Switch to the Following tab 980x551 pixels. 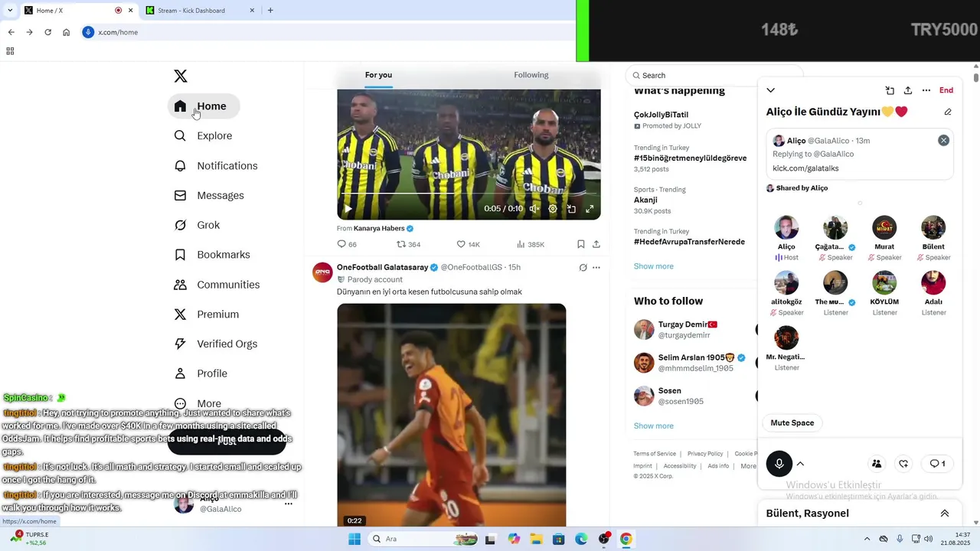(x=531, y=75)
